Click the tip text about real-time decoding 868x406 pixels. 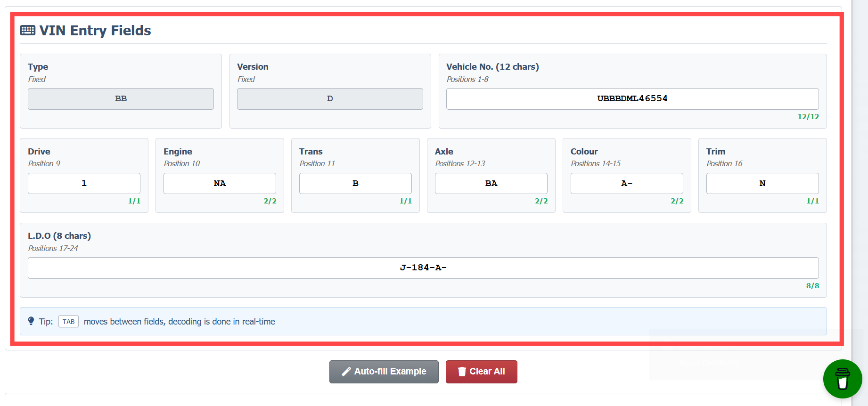[x=179, y=322]
